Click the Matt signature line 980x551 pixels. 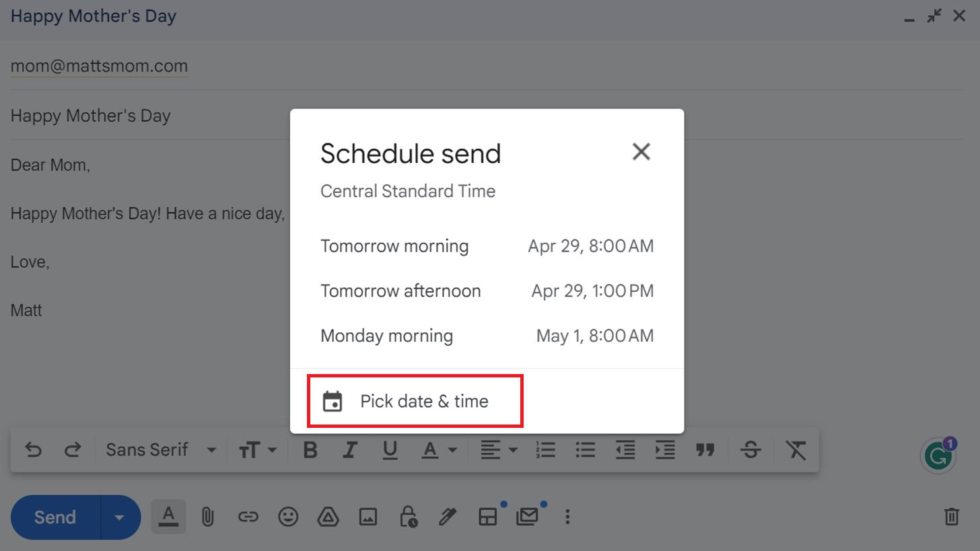point(26,311)
